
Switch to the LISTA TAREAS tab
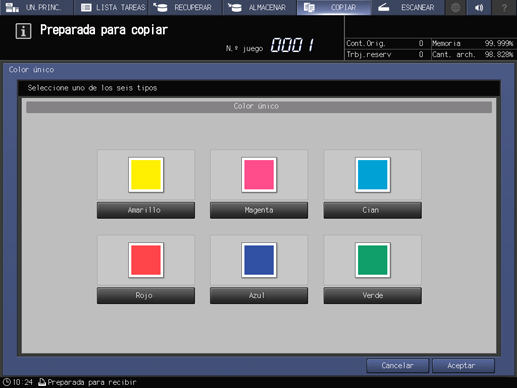112,7
